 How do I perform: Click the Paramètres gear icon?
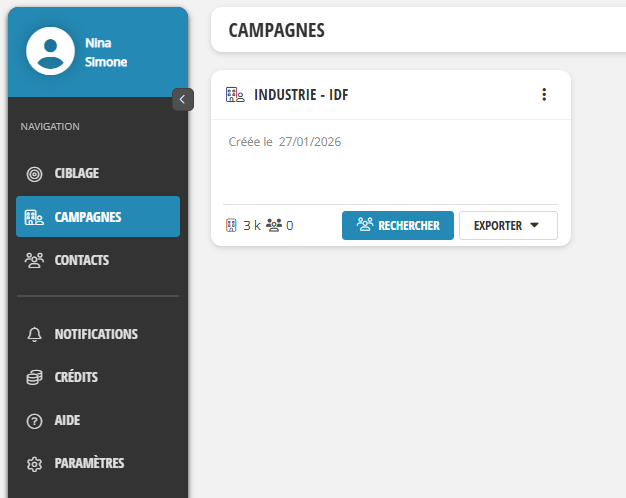pos(34,464)
